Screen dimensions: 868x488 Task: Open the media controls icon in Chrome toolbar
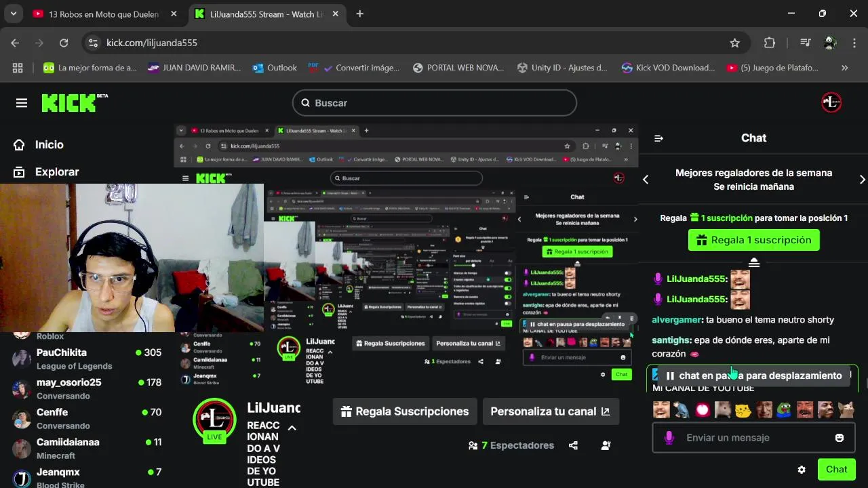805,43
